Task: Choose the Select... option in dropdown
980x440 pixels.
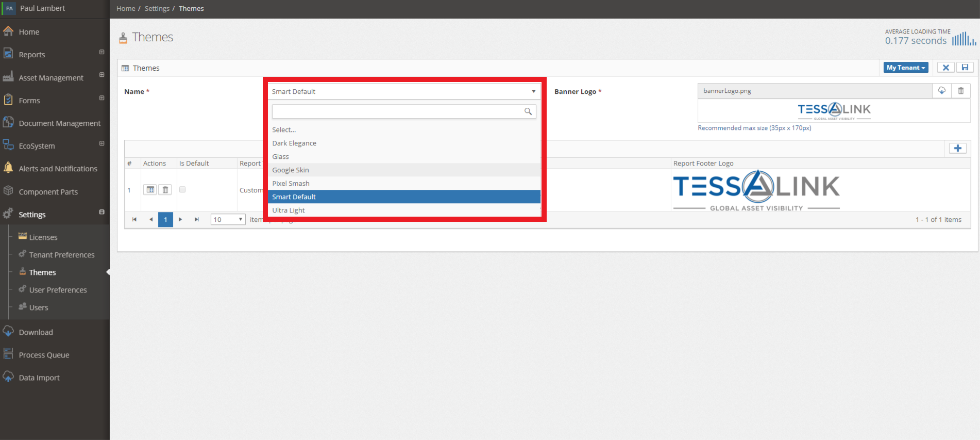Action: [x=404, y=129]
